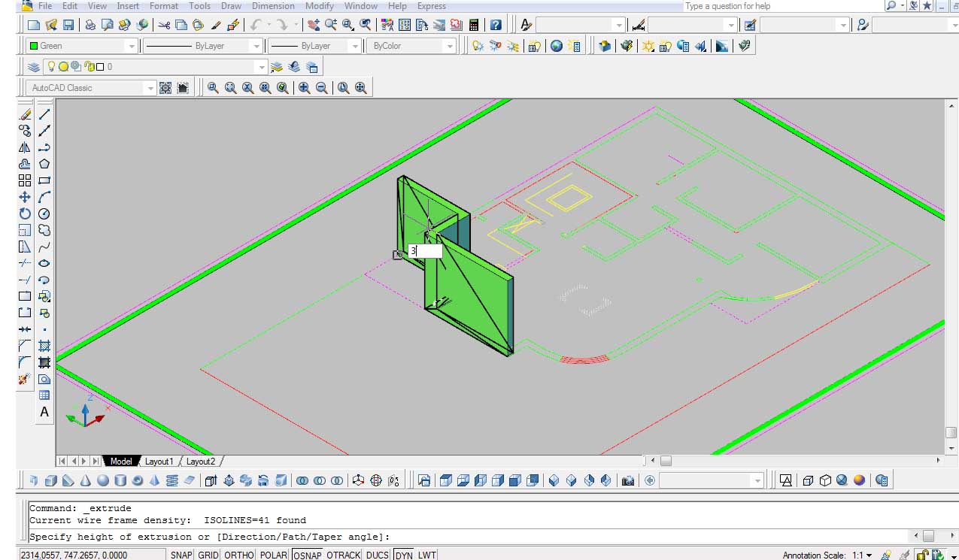
Task: Expand the layer 0 dropdown list
Action: 261,67
